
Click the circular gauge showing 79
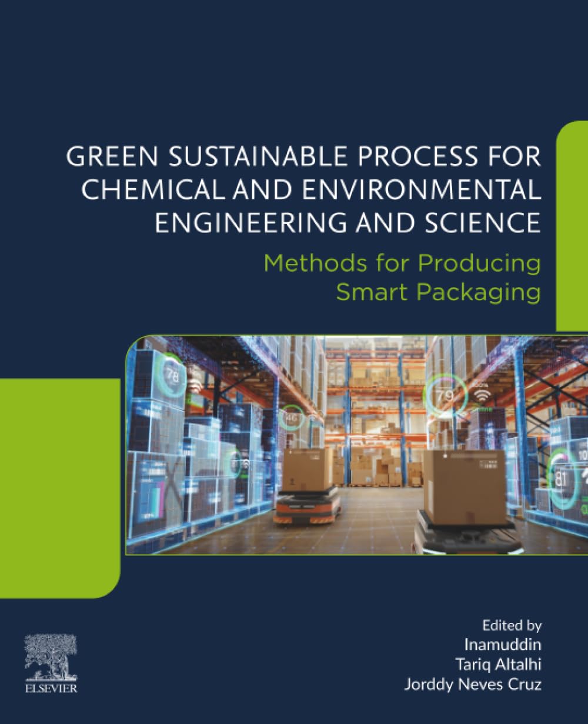[444, 395]
